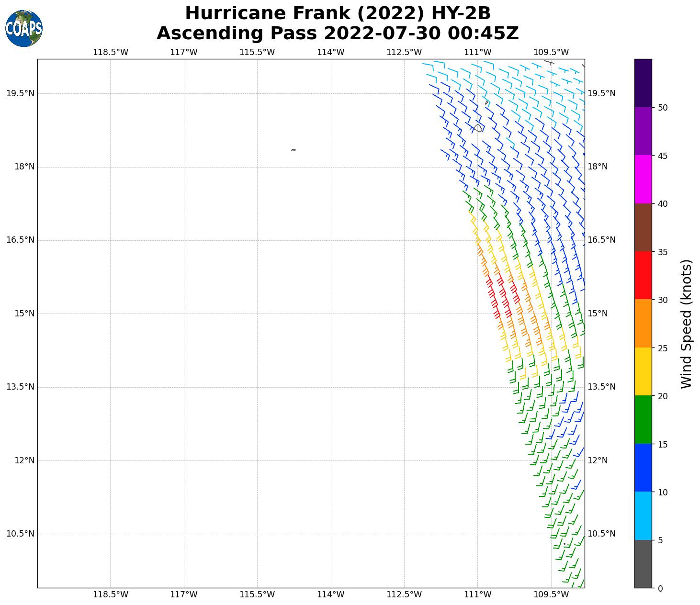The image size is (700, 605).
Task: Click the 118.5°W label on the top axis
Action: [x=110, y=52]
